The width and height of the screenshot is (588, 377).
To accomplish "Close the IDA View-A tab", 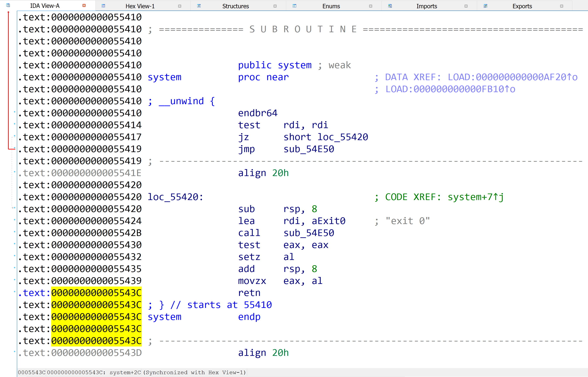I will point(84,5).
